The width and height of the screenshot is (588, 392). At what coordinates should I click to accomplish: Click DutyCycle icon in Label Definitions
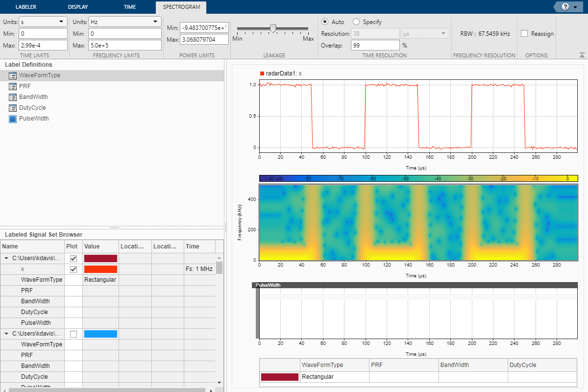coord(13,108)
